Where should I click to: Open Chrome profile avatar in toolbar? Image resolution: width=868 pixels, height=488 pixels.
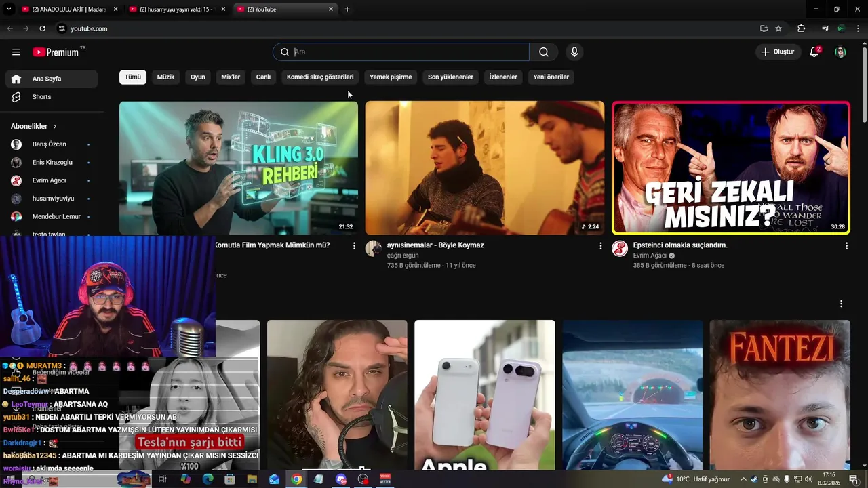click(x=842, y=28)
